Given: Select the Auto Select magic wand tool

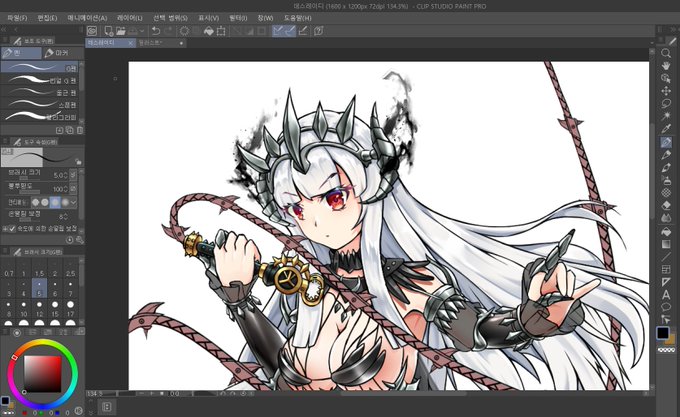Looking at the screenshot, I should pos(666,116).
